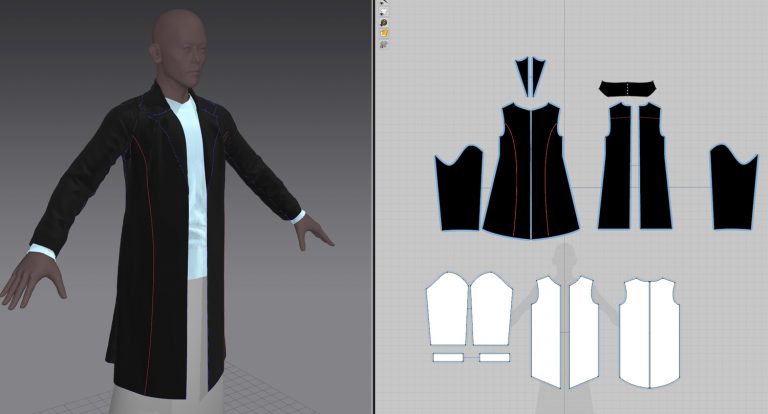This screenshot has width=768, height=414.
Task: Select the rightmost black sleeve pattern piece
Action: click(x=733, y=189)
